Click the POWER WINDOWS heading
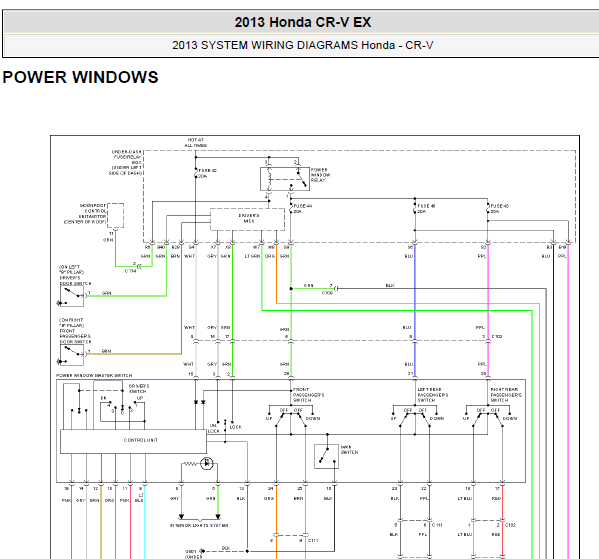The width and height of the screenshot is (599, 559). pos(80,77)
